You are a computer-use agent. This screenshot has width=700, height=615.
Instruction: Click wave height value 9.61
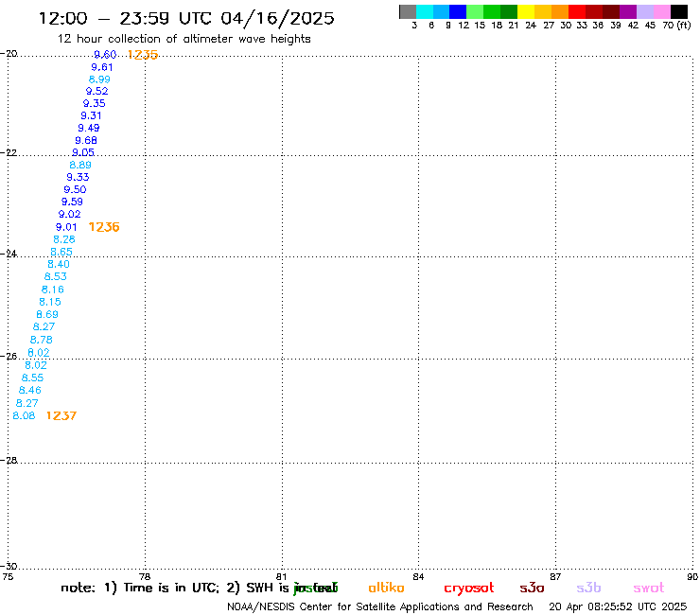[102, 67]
